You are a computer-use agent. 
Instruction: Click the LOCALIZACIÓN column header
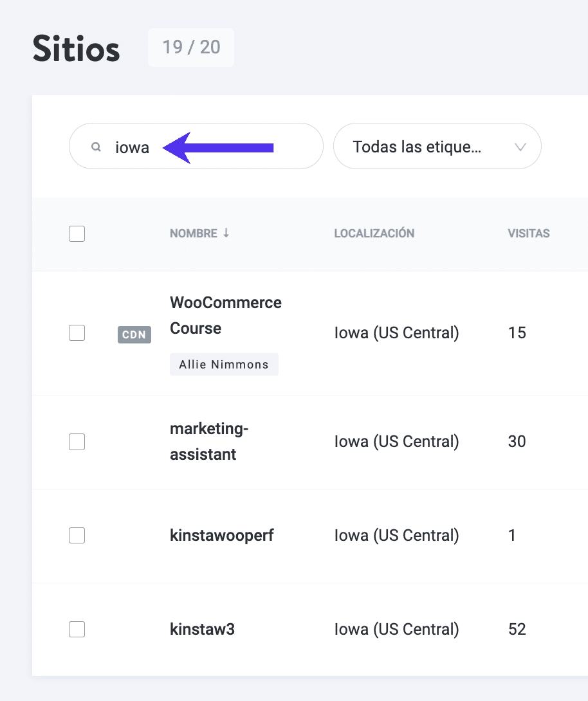[374, 233]
